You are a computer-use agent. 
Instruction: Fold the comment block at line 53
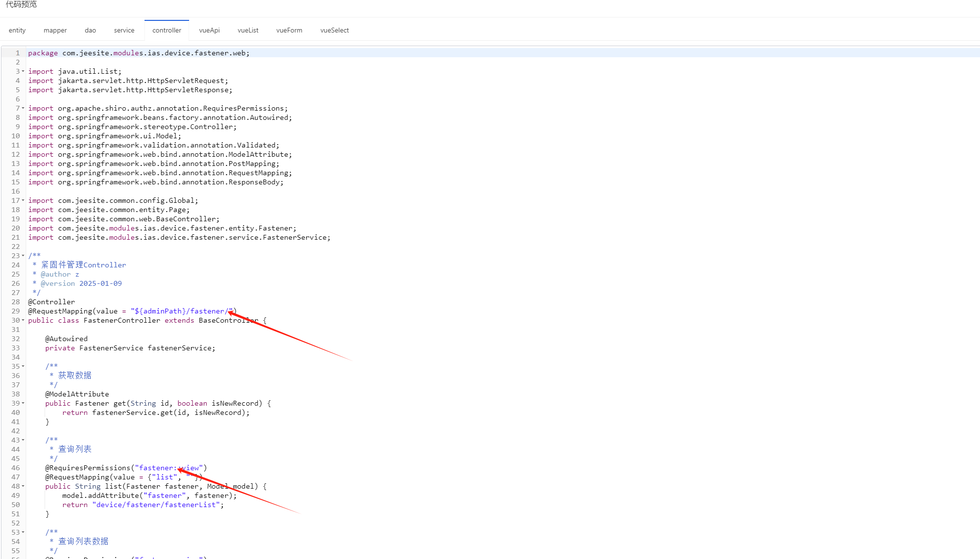pos(23,532)
